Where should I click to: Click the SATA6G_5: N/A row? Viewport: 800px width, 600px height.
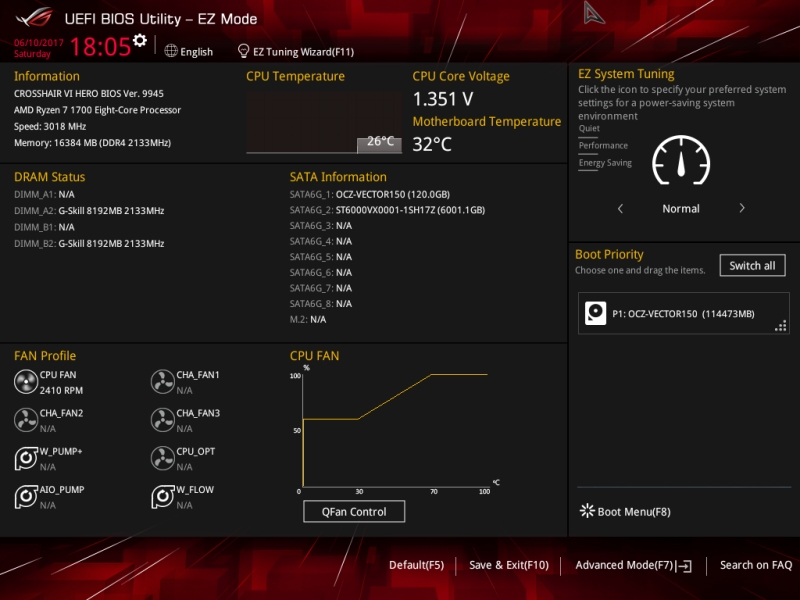(x=321, y=257)
